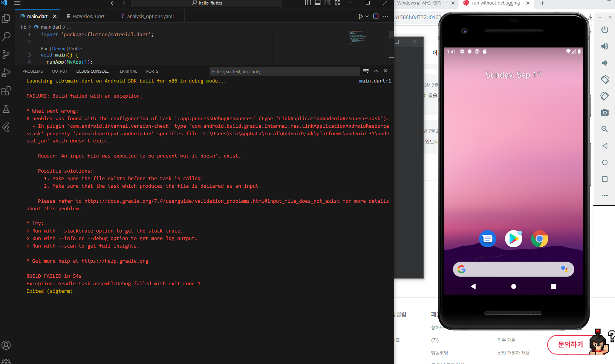Go forward using the title bar arrow
This screenshot has width=615, height=364.
pos(123,3)
